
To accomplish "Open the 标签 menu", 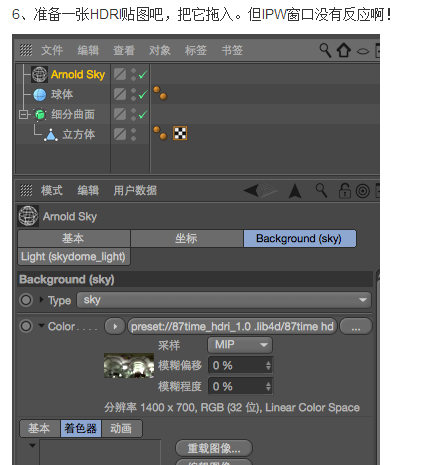I will 196,50.
